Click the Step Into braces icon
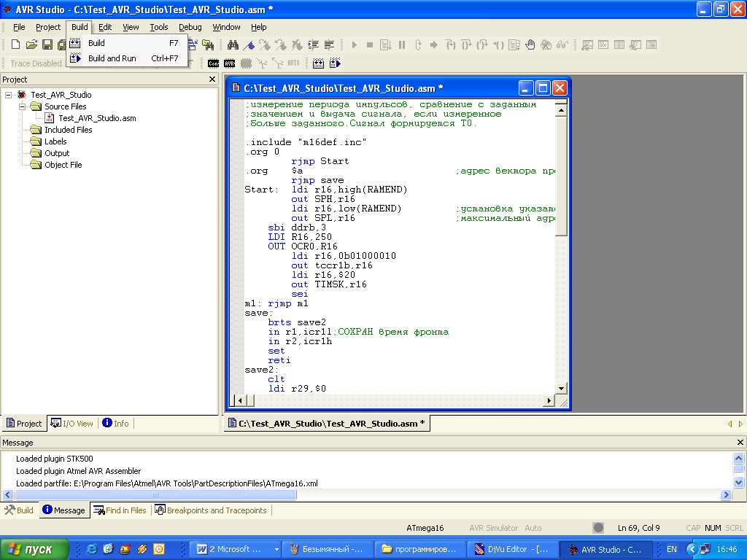This screenshot has height=560, width=747. pyautogui.click(x=451, y=44)
